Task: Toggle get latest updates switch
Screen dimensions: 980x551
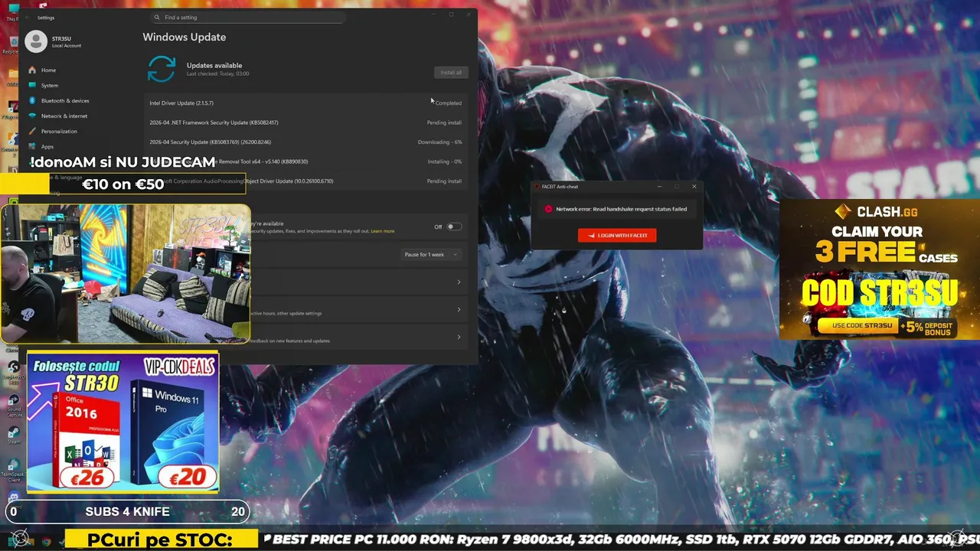Action: [454, 227]
